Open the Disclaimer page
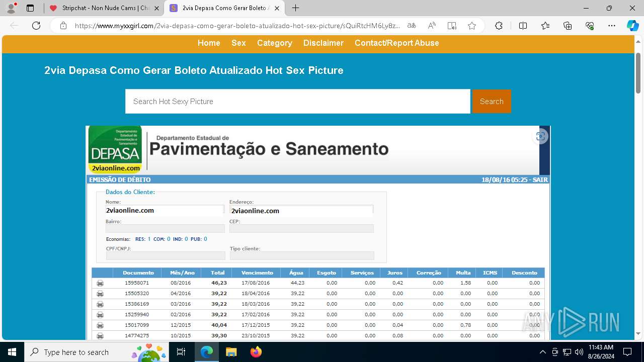 324,43
